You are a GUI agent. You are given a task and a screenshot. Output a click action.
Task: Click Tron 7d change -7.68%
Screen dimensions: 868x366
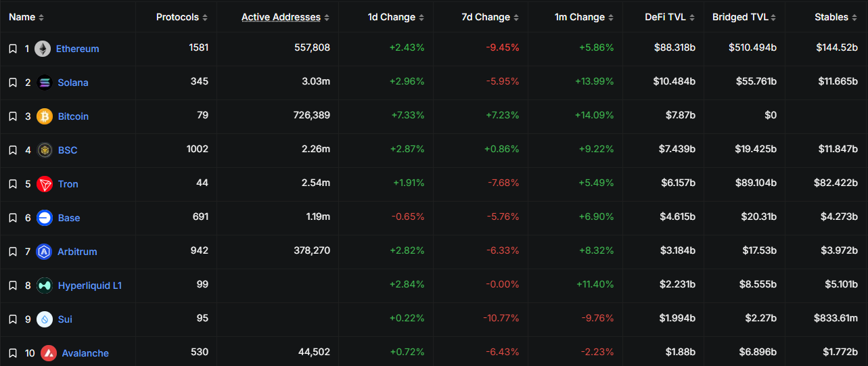503,183
